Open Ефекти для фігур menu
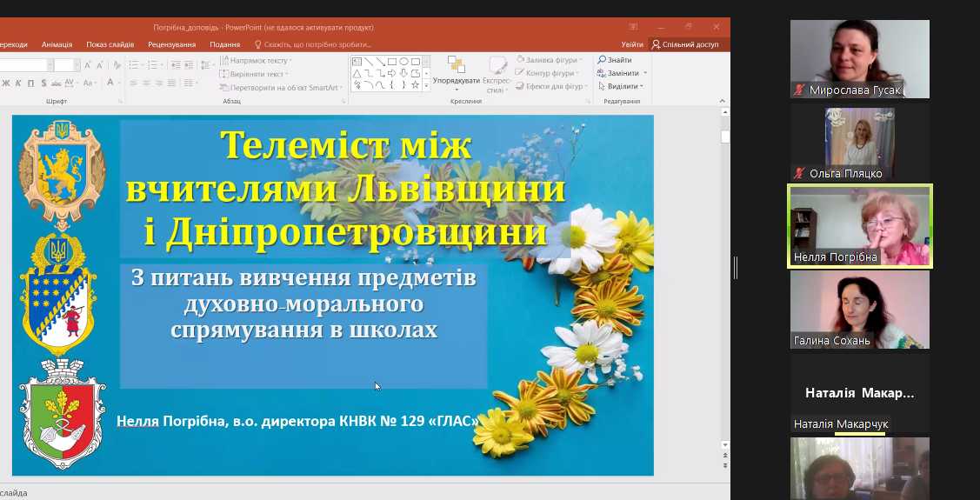The height and width of the screenshot is (500, 980). click(552, 86)
